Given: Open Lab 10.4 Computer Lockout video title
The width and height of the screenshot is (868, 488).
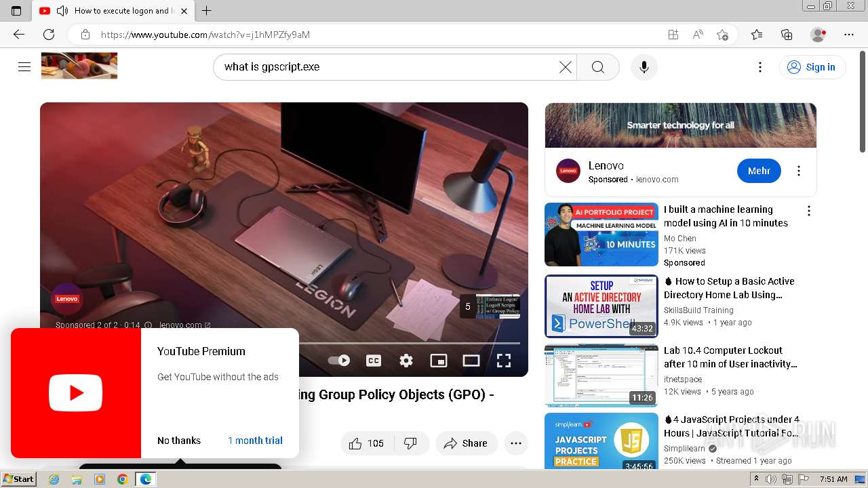Looking at the screenshot, I should (730, 357).
